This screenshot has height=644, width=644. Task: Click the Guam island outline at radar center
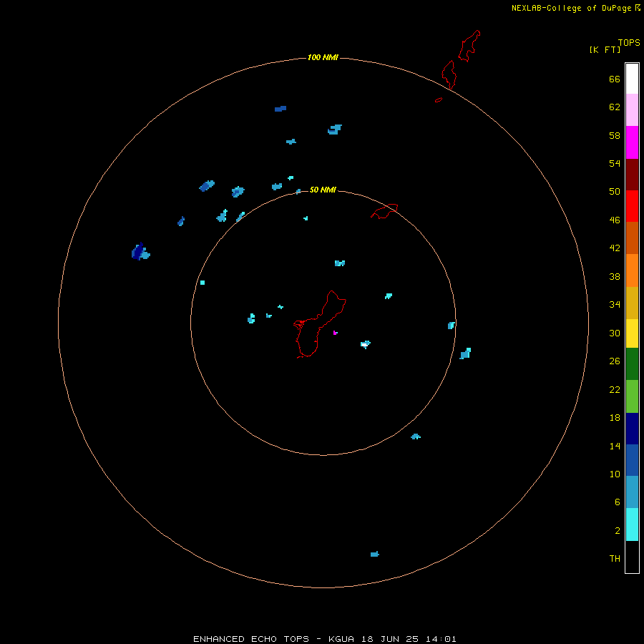pos(319,324)
